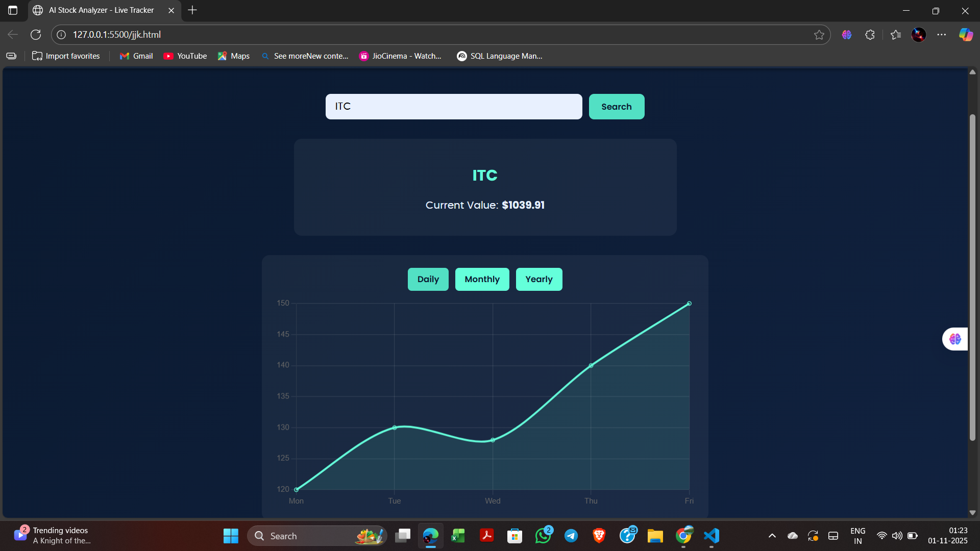Open browser Extensions puzzle icon

click(870, 35)
